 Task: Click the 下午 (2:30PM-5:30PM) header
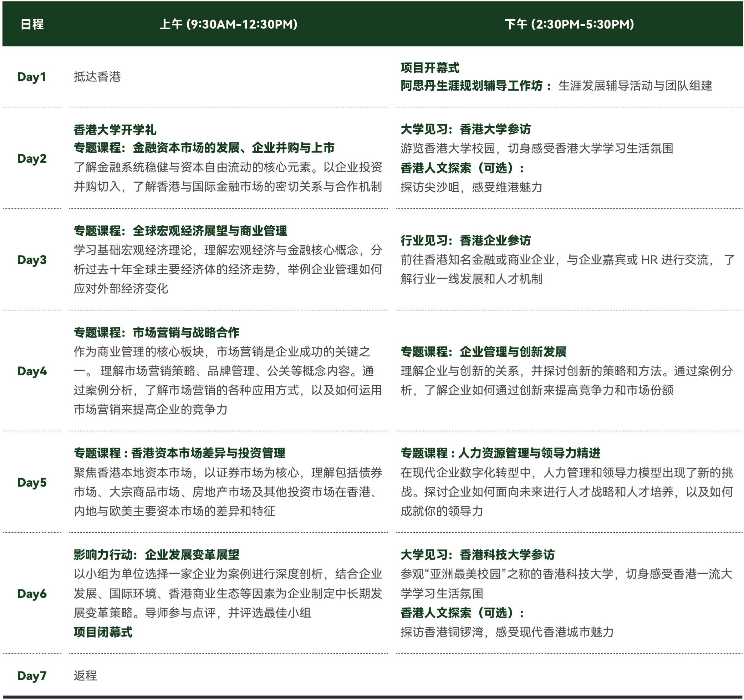(x=569, y=24)
